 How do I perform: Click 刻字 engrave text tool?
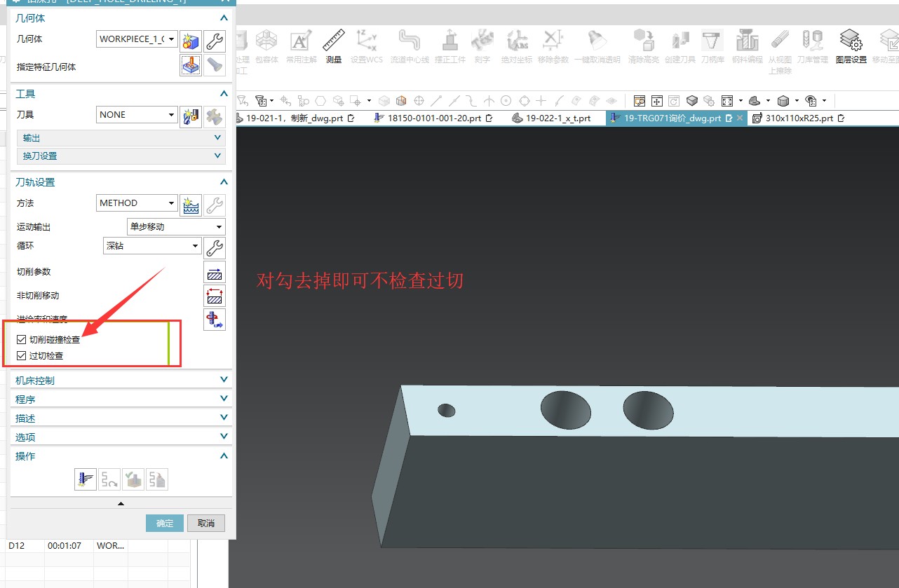[x=482, y=46]
